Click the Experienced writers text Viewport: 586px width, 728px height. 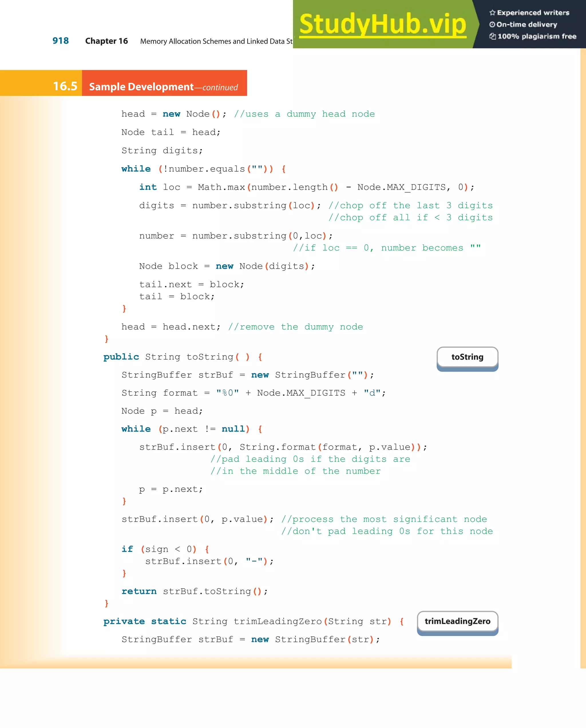[533, 13]
